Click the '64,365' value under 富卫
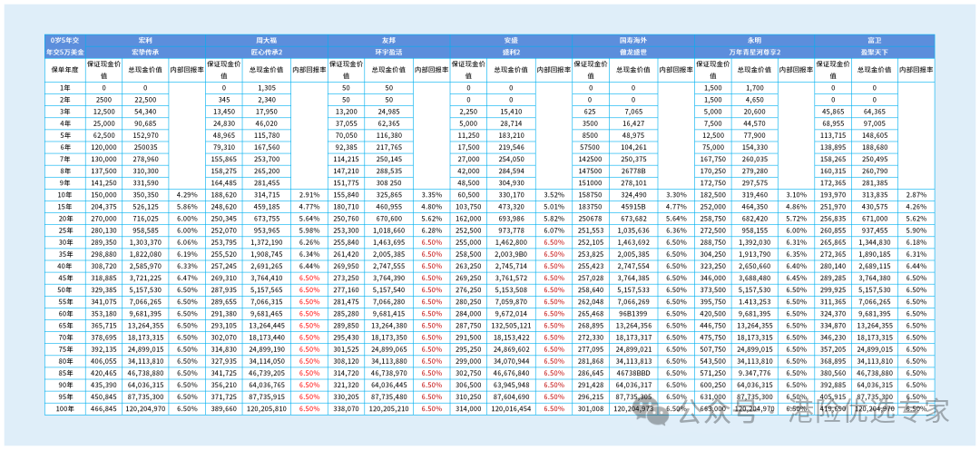The height and width of the screenshot is (450, 980). click(x=873, y=112)
